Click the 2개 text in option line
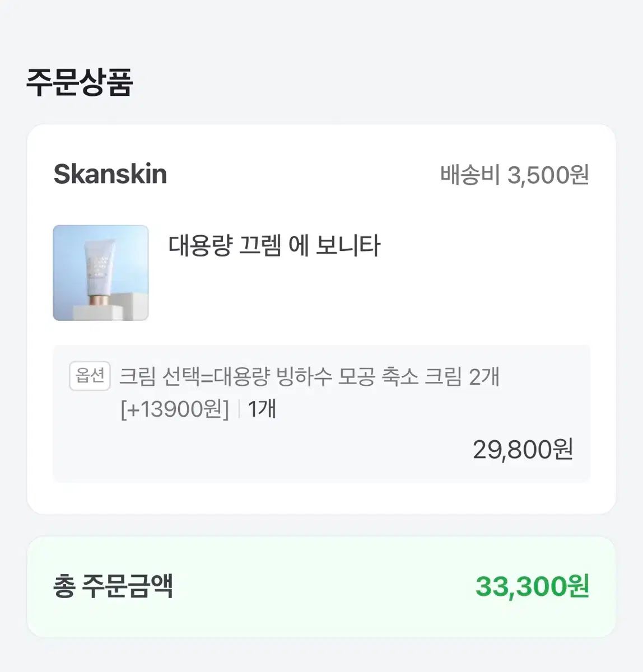The height and width of the screenshot is (672, 643). [484, 376]
